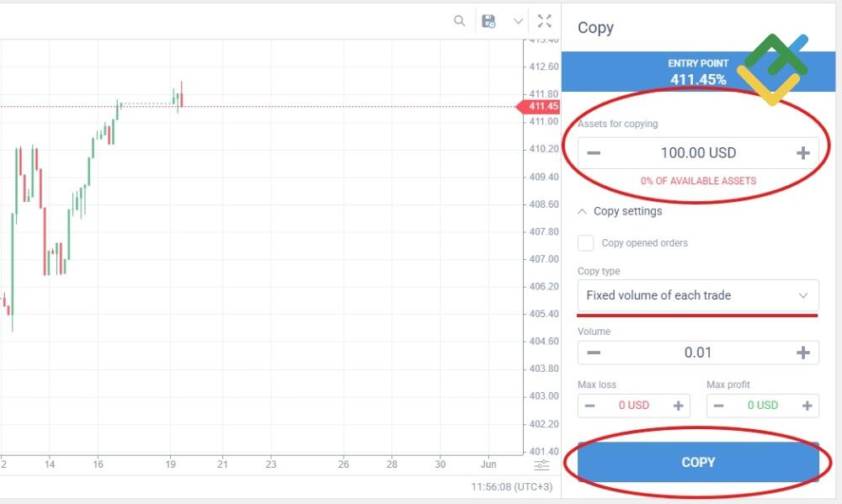Viewport: 842px width, 504px height.
Task: Increase assets for copying with plus icon
Action: [x=803, y=152]
